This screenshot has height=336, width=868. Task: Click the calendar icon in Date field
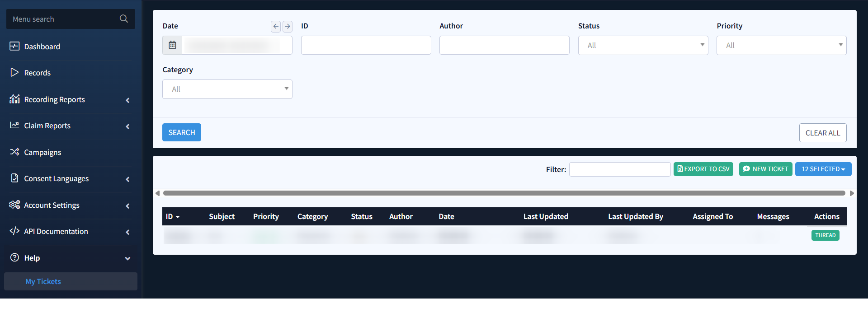click(172, 45)
